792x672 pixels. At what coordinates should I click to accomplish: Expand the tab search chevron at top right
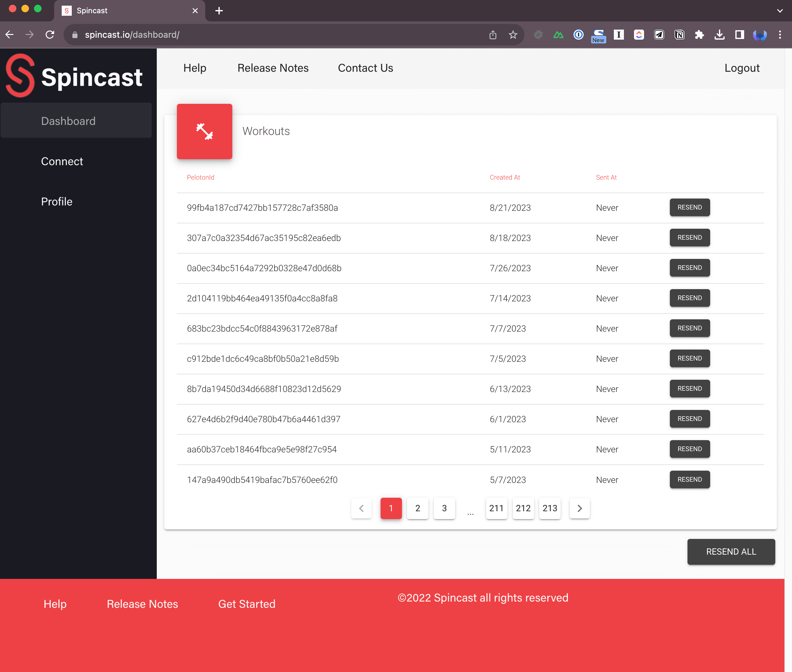[780, 11]
